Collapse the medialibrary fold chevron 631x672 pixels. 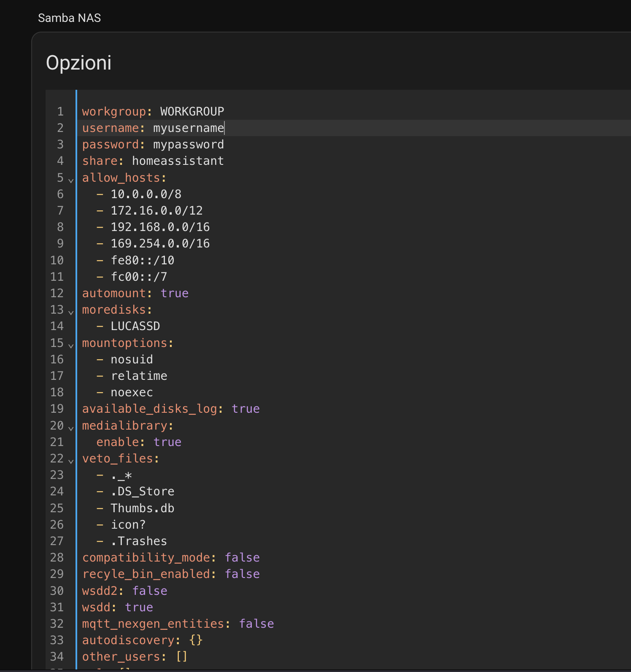click(x=71, y=428)
